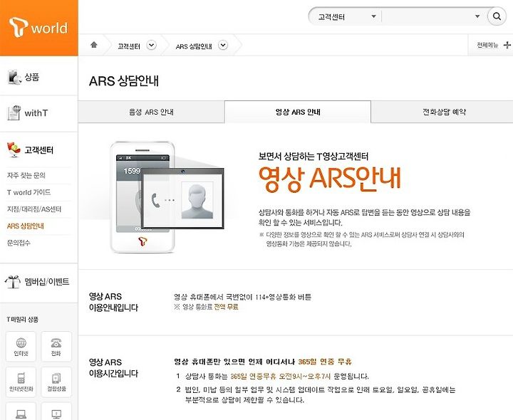Click the 전체메뉴 text link
This screenshot has width=513, height=420.
487,46
